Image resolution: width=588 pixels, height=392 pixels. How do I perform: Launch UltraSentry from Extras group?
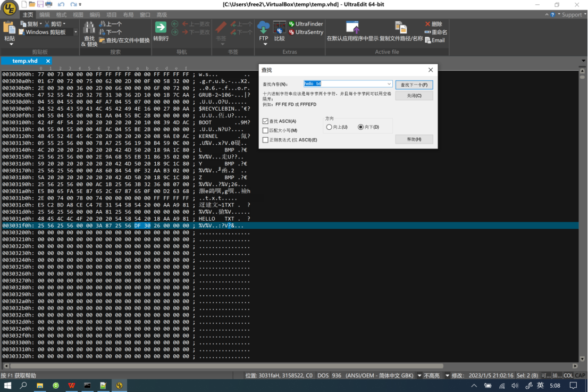[306, 32]
